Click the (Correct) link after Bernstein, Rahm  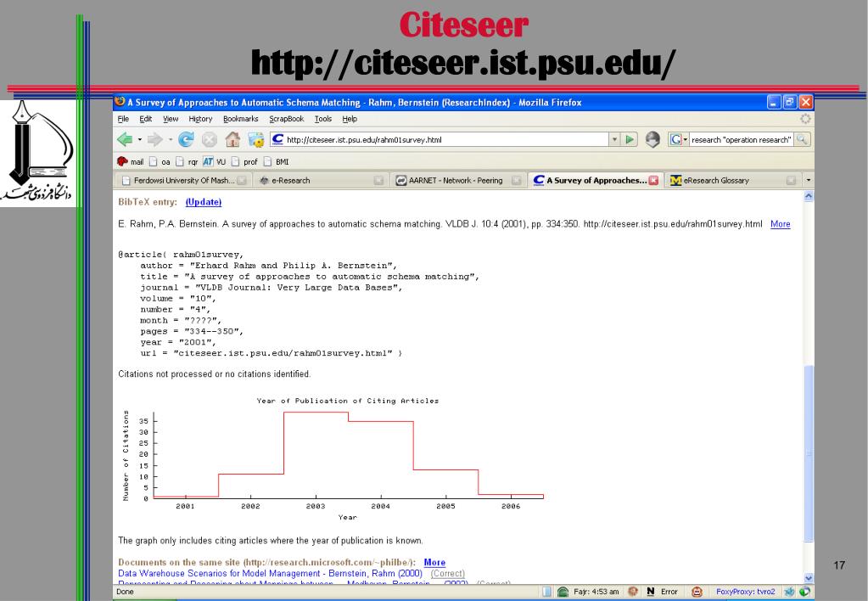[x=448, y=573]
